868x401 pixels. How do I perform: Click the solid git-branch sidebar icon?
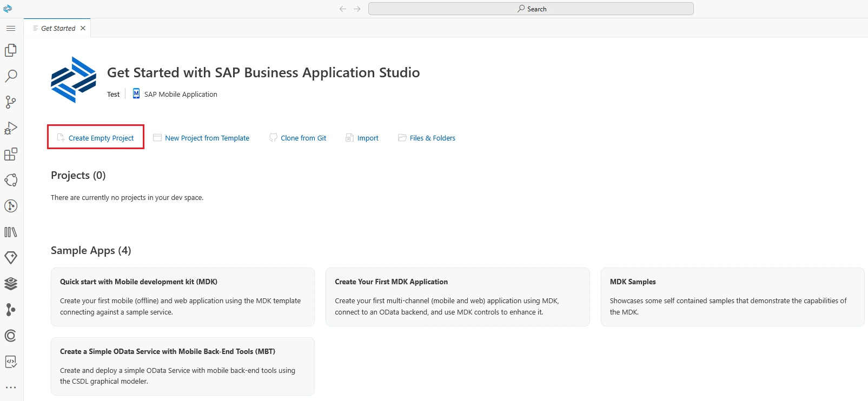(11, 309)
